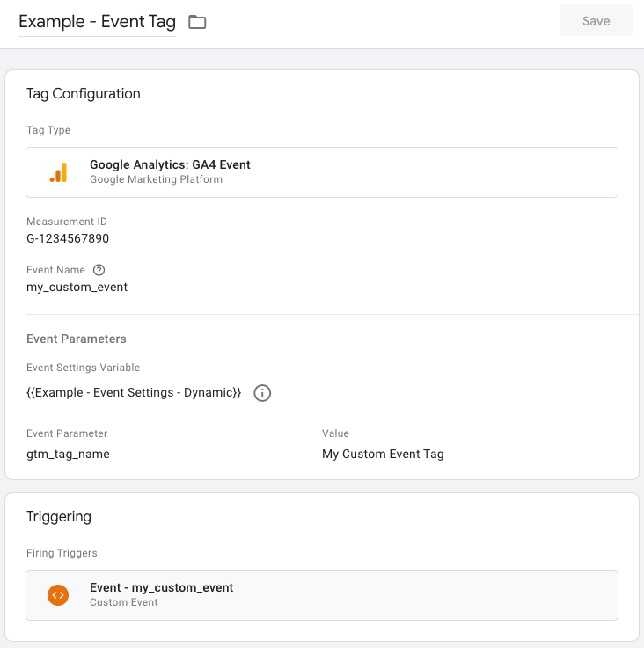Click the Triggering section heading
The height and width of the screenshot is (648, 644).
59,517
